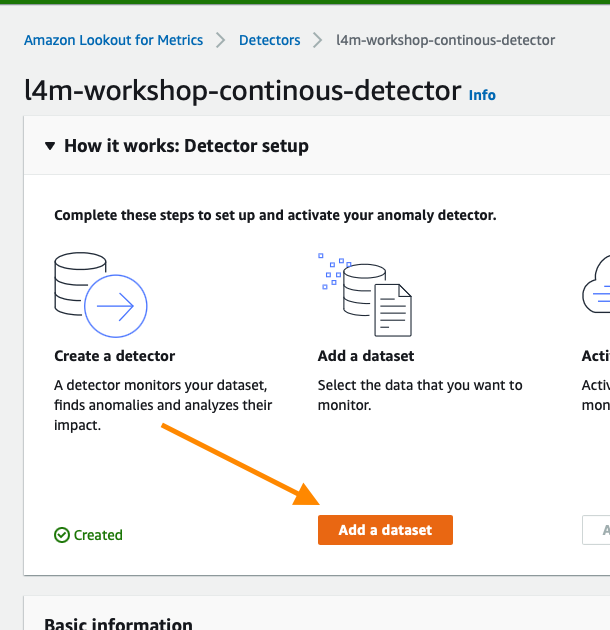Click the Add a dataset step heading

(x=366, y=356)
